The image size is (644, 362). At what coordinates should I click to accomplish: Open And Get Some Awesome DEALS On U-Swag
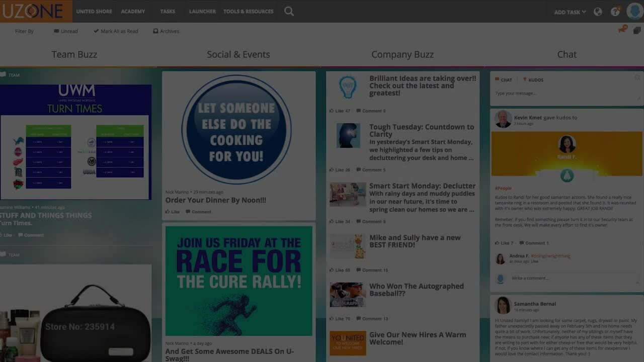tap(229, 355)
